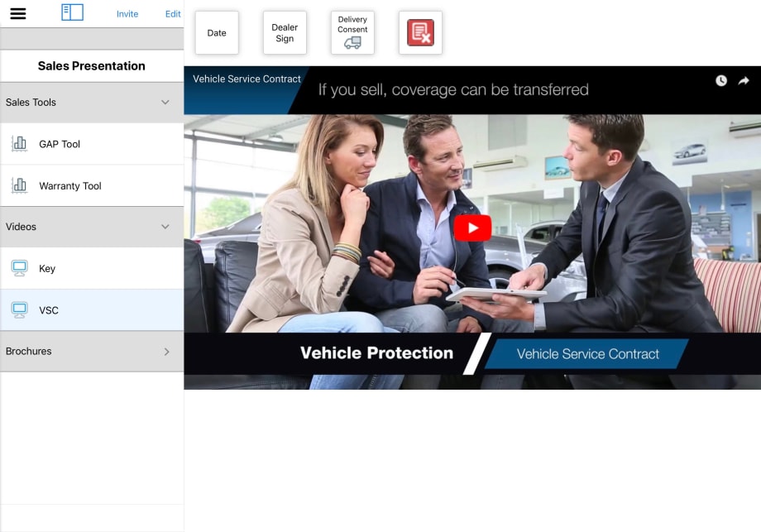761x532 pixels.
Task: Click the share arrow on the video
Action: click(x=743, y=81)
